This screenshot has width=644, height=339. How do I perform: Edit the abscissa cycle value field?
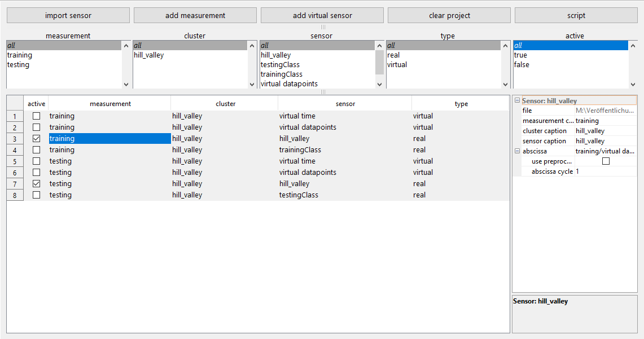(605, 171)
